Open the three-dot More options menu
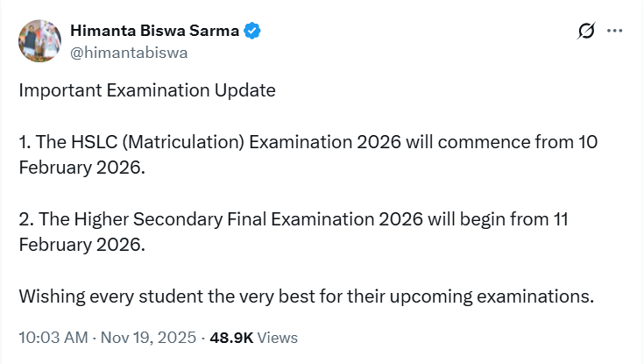 [x=615, y=32]
